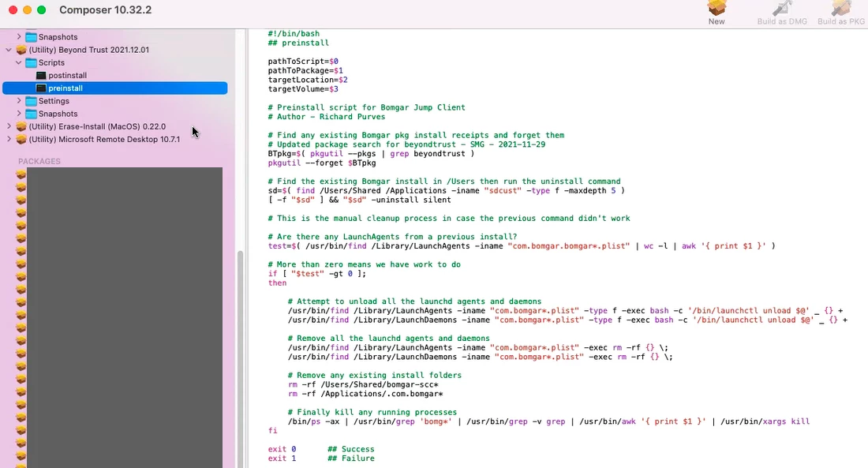Image resolution: width=868 pixels, height=468 pixels.
Task: Click the Scripts folder icon
Action: click(31, 62)
